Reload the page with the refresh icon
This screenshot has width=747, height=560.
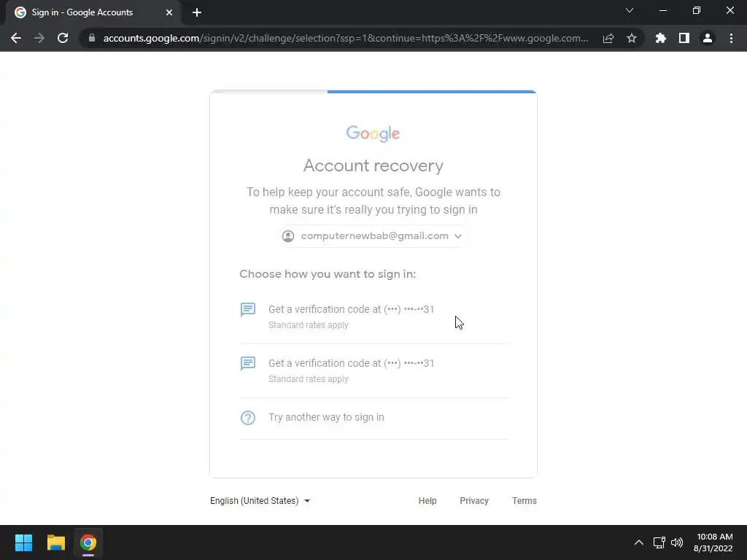[x=63, y=38]
